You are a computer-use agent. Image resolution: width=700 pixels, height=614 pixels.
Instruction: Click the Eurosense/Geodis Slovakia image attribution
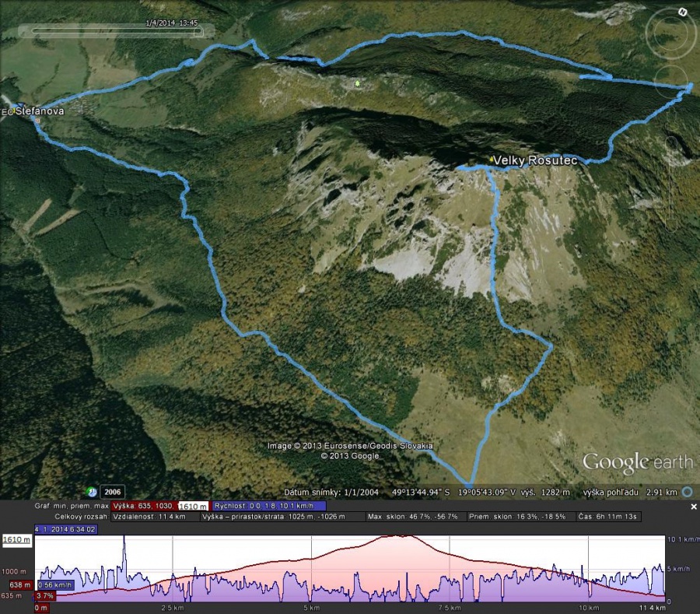tap(350, 446)
